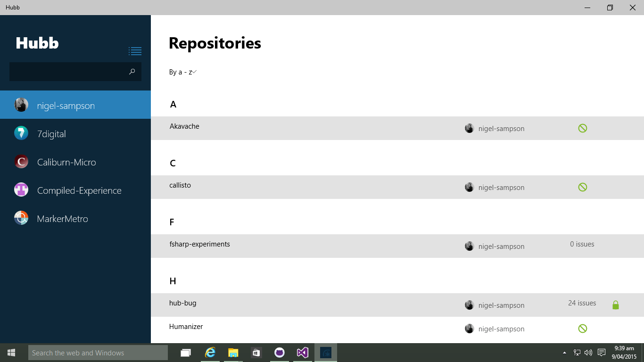Launch Internet Explorer from the taskbar
The width and height of the screenshot is (644, 362).
[210, 353]
